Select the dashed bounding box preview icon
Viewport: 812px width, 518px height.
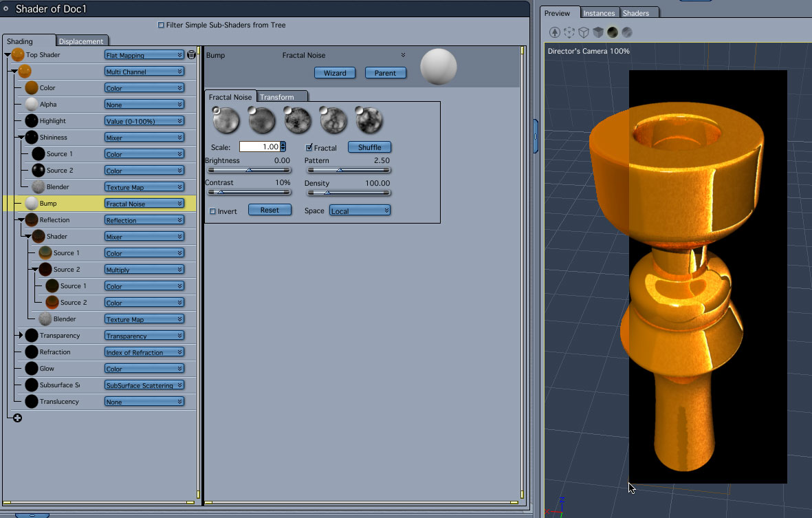[569, 32]
